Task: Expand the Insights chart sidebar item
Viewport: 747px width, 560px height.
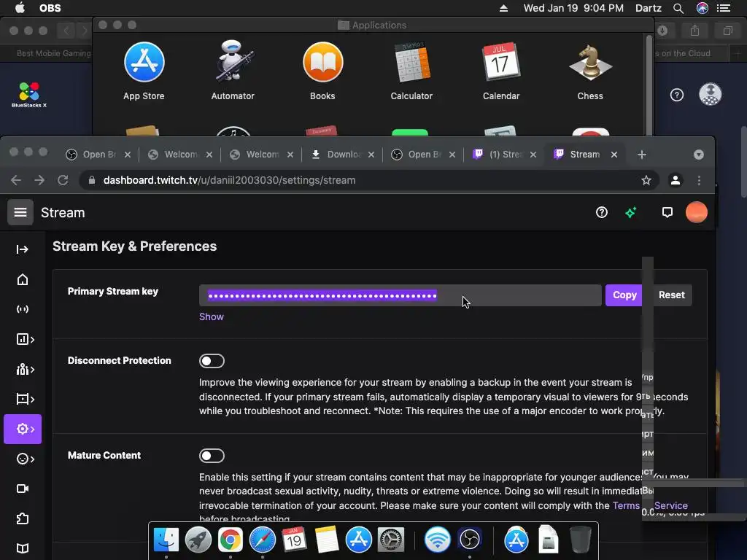Action: point(25,340)
